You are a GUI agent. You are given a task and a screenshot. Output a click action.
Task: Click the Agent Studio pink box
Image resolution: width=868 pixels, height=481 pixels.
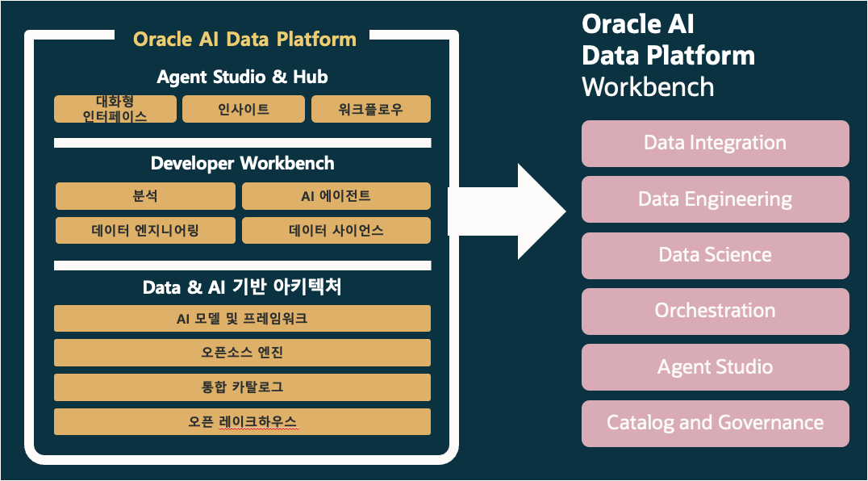pyautogui.click(x=715, y=367)
